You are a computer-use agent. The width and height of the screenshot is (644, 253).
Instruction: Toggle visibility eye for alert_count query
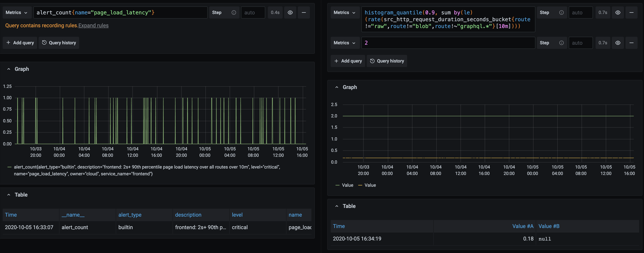coord(290,12)
